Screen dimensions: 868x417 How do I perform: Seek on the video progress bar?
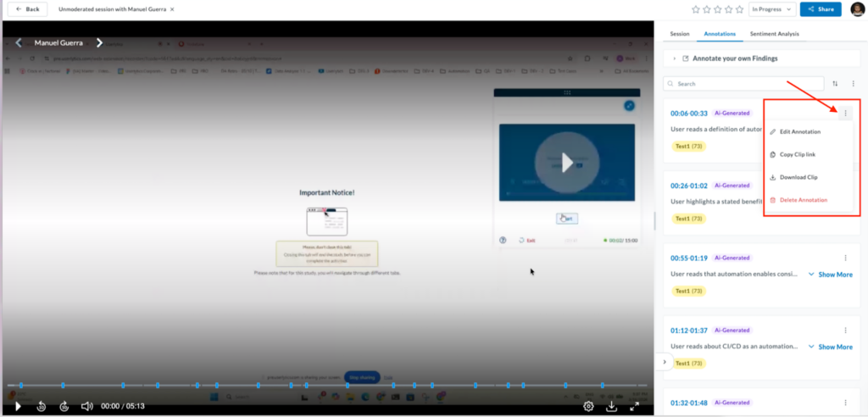(x=326, y=385)
